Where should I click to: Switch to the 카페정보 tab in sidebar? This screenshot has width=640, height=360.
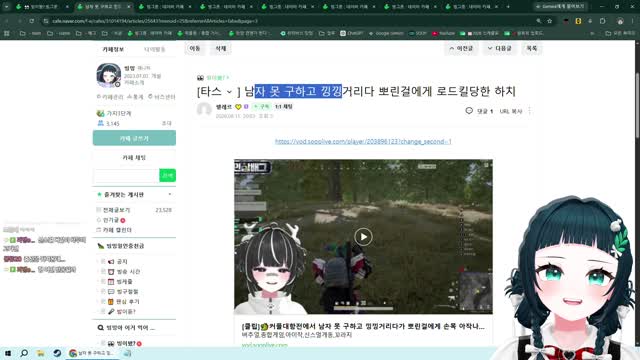[113, 49]
